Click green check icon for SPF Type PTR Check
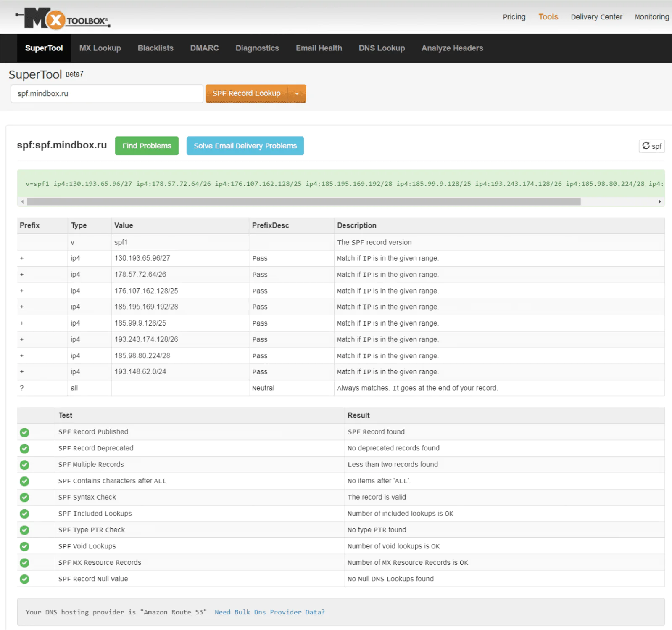Viewport: 672px width, 630px height. [x=24, y=530]
